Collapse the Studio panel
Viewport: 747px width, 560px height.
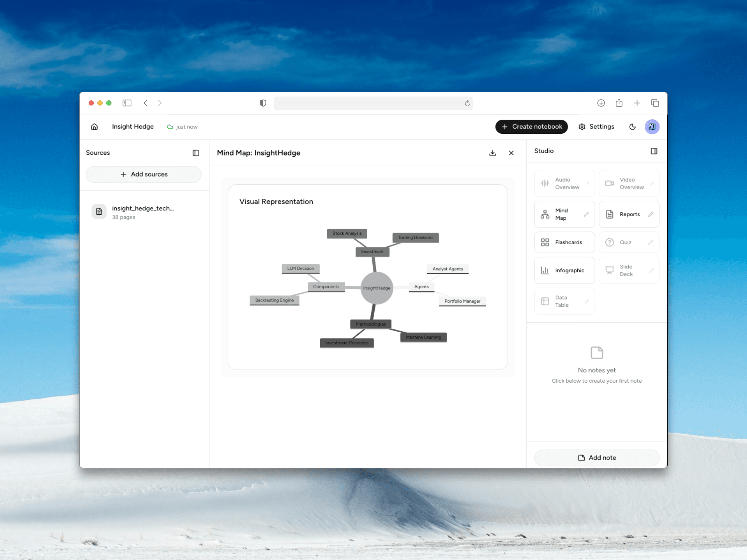coord(654,151)
